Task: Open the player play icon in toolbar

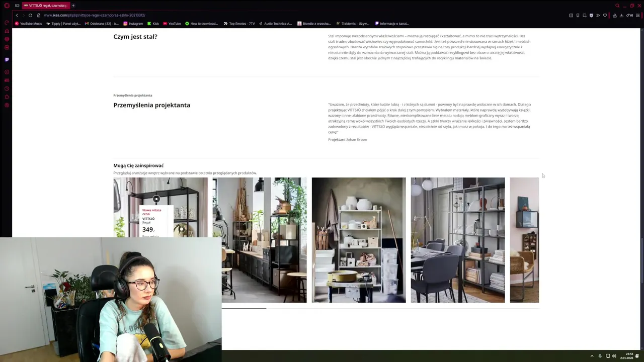Action: click(598, 16)
